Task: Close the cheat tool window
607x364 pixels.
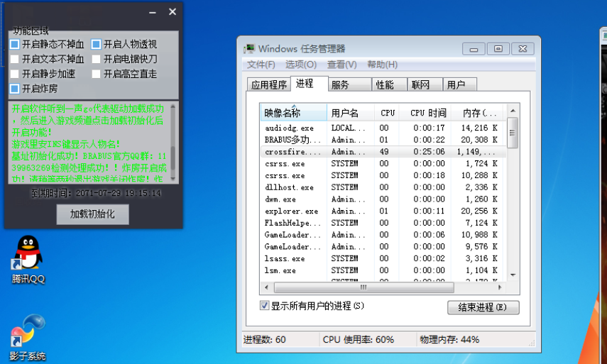Action: tap(173, 12)
